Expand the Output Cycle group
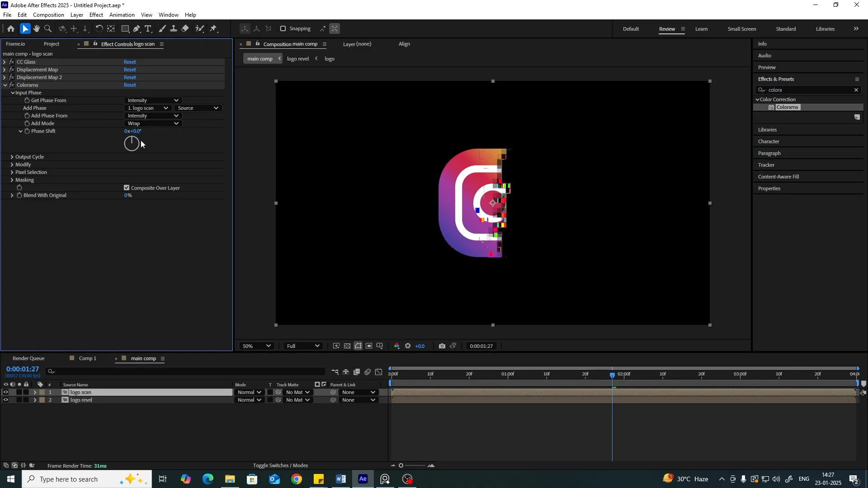This screenshot has height=488, width=868. point(12,157)
